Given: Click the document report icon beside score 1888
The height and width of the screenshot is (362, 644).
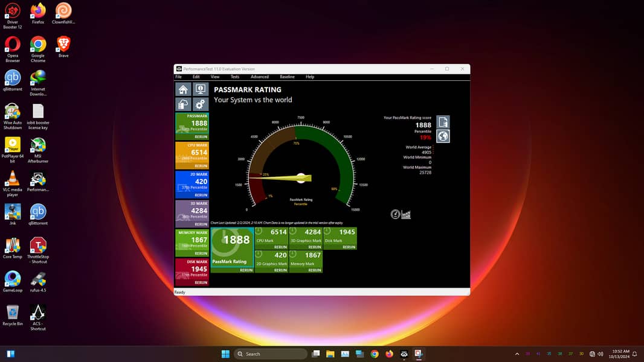Looking at the screenshot, I should coord(443,122).
